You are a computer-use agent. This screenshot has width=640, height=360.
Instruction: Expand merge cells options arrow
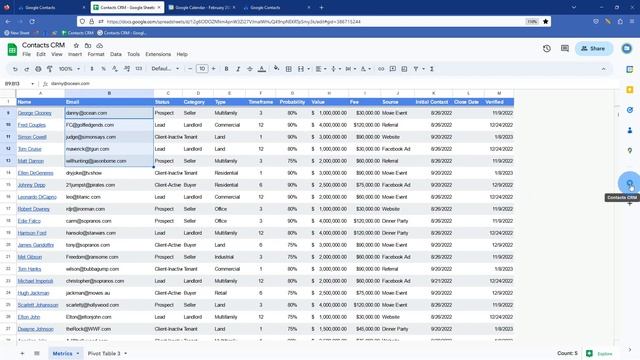[x=309, y=69]
